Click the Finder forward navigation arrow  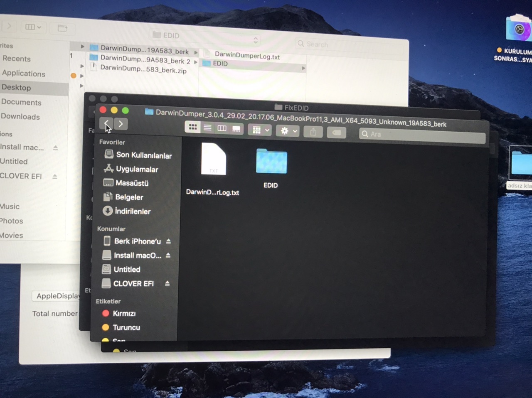point(121,124)
